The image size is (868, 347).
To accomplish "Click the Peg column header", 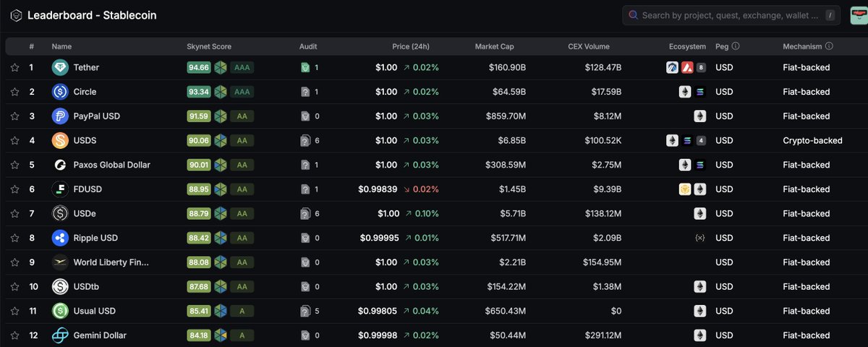I will click(x=722, y=46).
